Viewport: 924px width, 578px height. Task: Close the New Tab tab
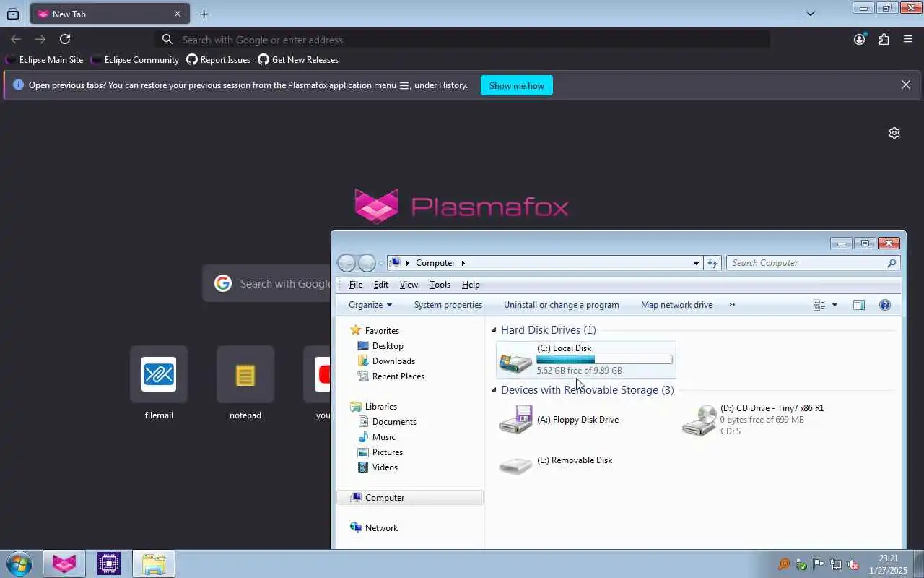coord(178,14)
